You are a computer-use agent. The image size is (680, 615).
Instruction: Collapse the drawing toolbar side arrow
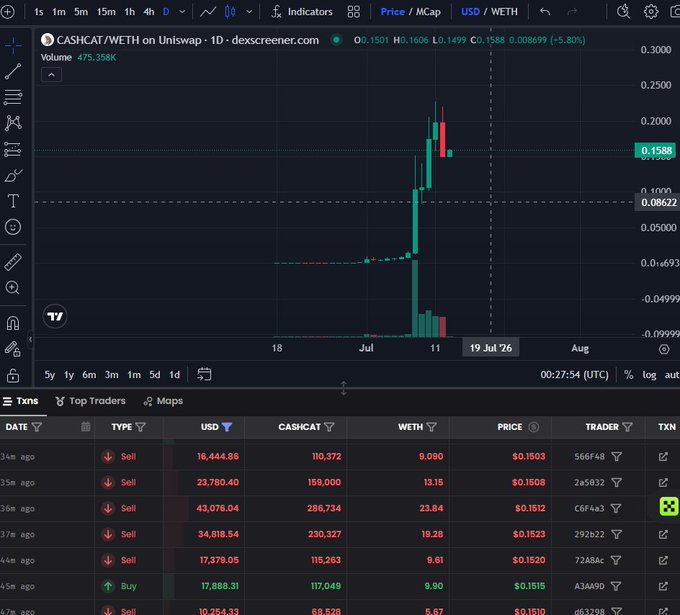[30, 340]
